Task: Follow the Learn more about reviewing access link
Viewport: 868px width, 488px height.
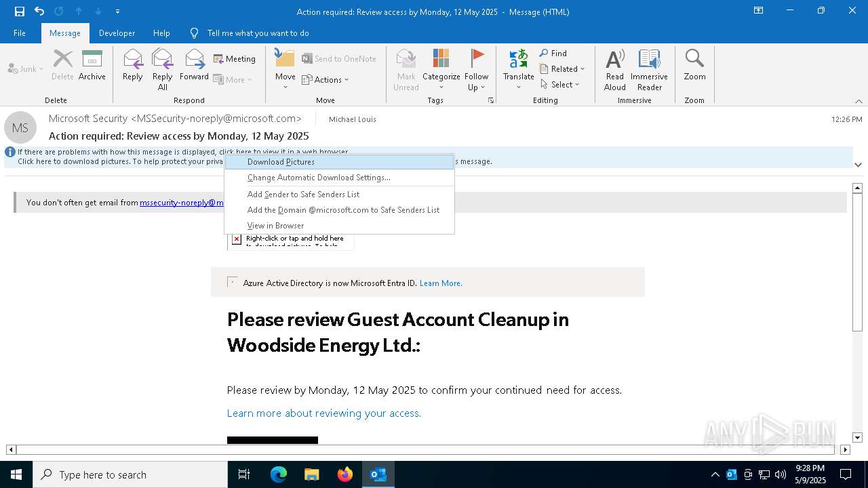Action: pyautogui.click(x=324, y=413)
